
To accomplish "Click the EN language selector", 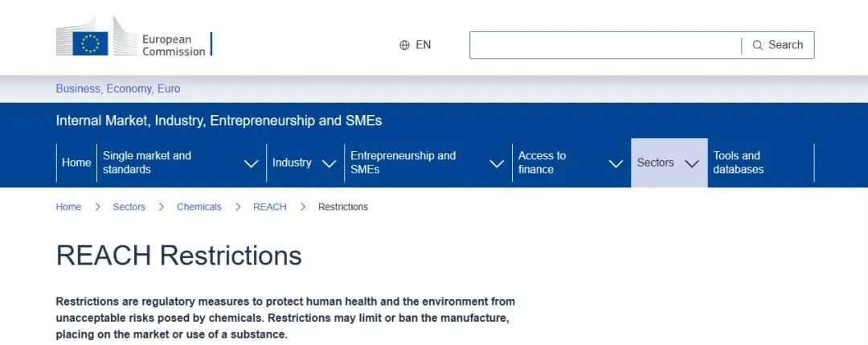I will click(423, 45).
